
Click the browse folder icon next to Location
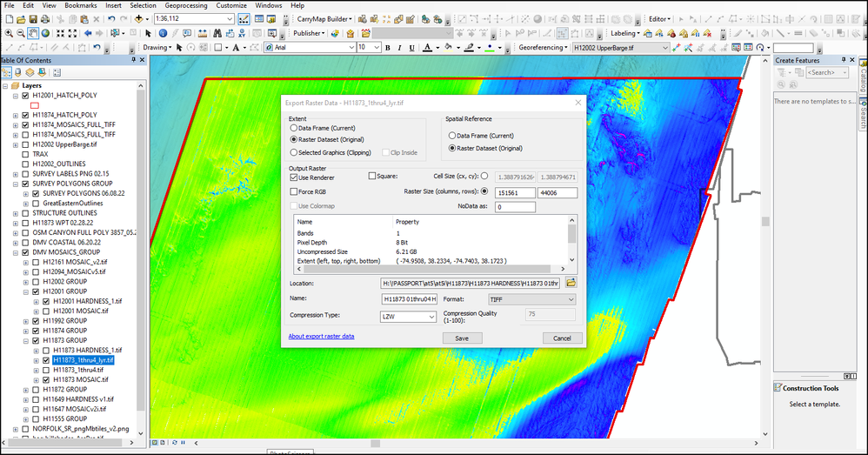tap(571, 283)
